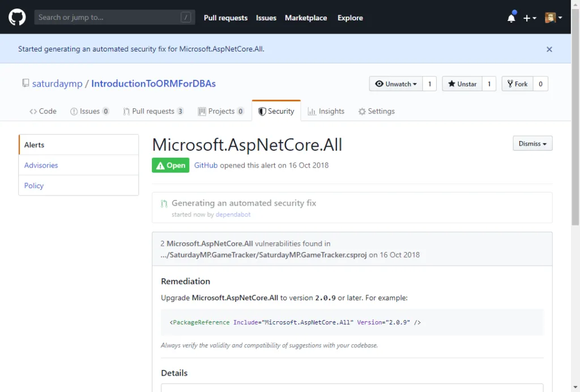Click the repository book icon
580x392 pixels.
point(25,83)
